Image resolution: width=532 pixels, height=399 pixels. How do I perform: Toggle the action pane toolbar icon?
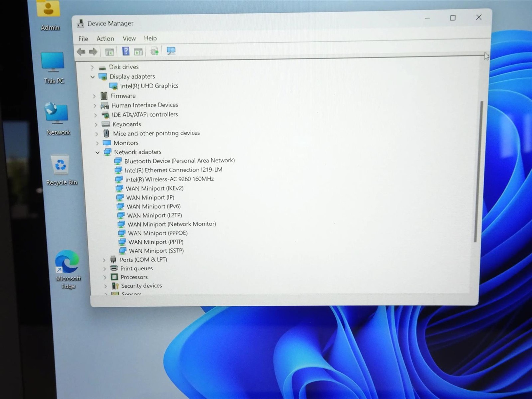(138, 51)
